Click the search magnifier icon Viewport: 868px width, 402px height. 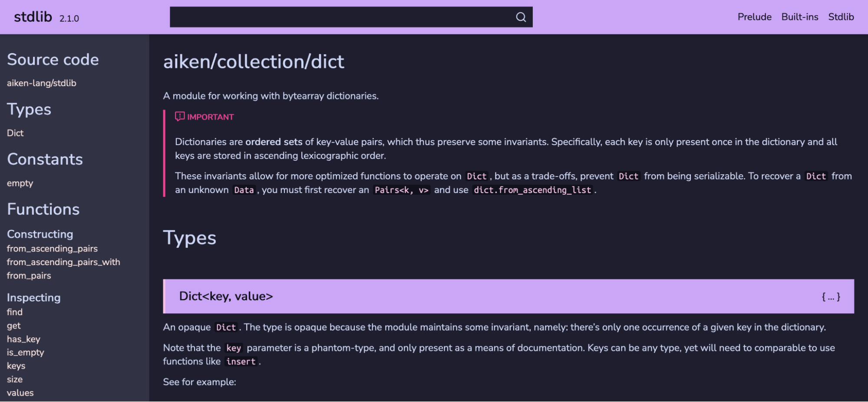[521, 17]
